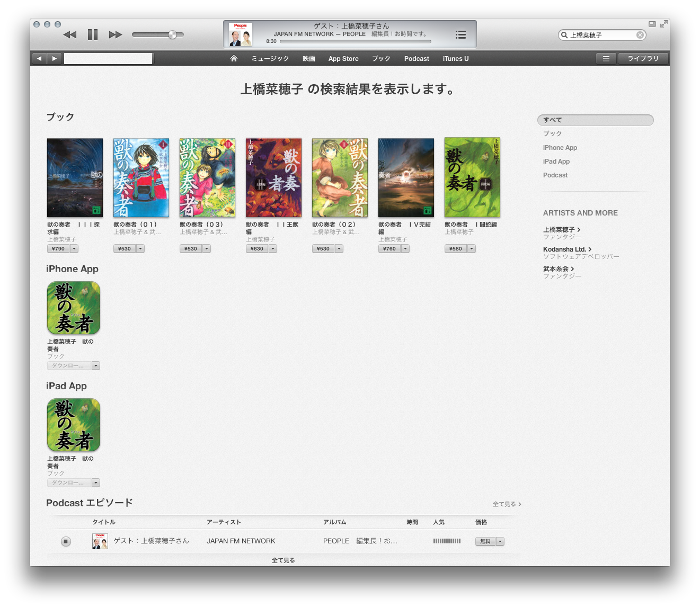Open the ミュージック store tab
Viewport: 700px width, 608px height.
270,59
